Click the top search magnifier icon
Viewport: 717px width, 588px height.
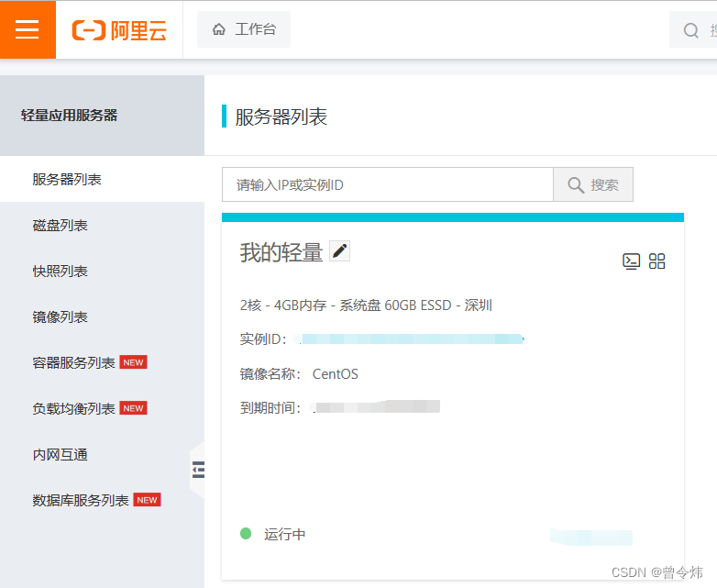tap(690, 30)
